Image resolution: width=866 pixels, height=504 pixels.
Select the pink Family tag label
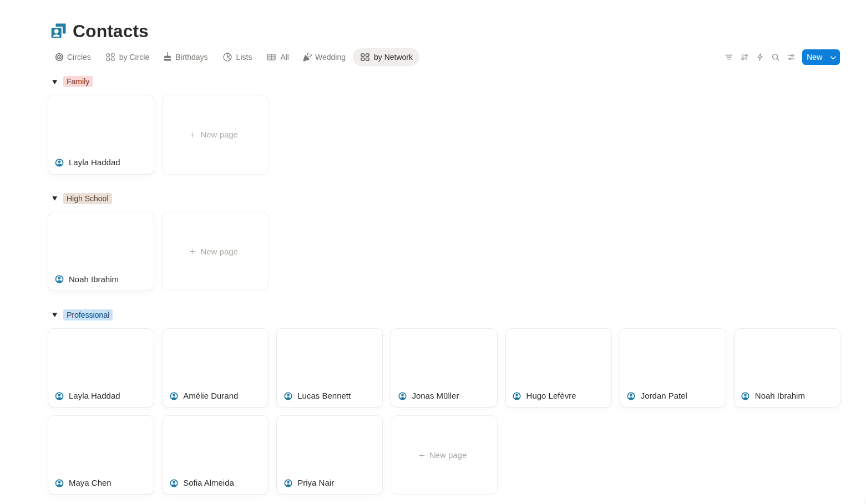[x=78, y=82]
